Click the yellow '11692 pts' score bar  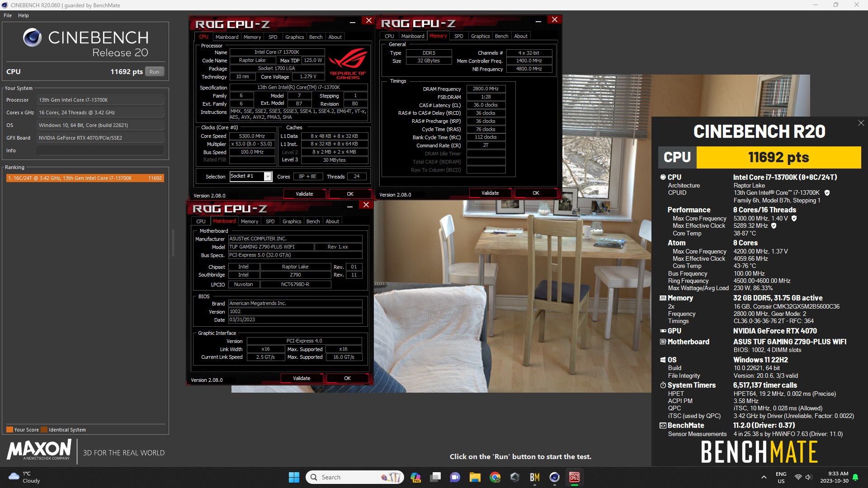point(778,157)
